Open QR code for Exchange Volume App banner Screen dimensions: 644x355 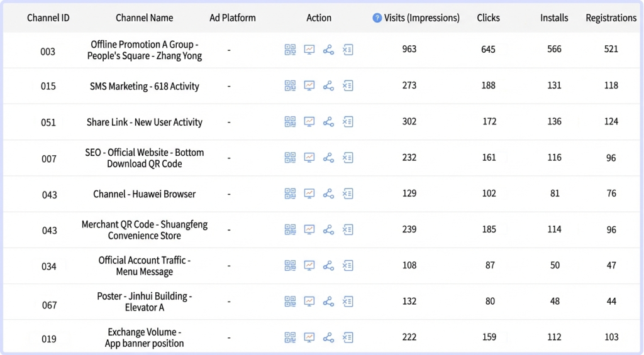[x=290, y=337]
